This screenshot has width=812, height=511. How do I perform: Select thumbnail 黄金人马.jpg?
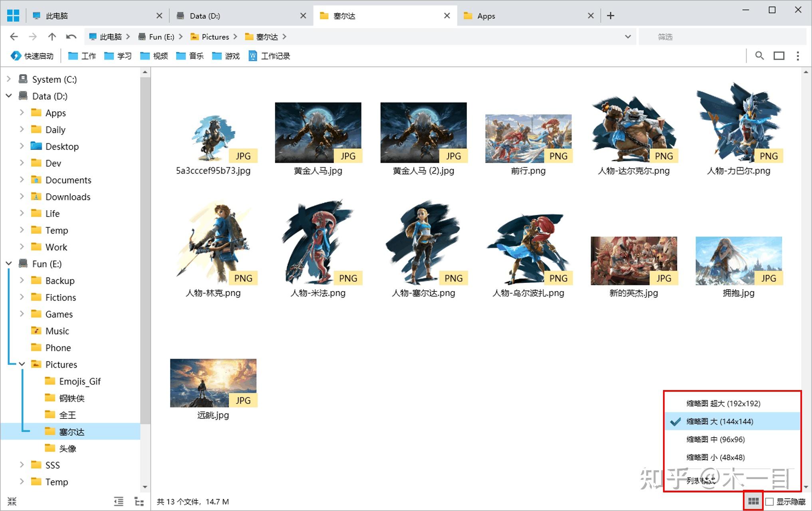click(318, 133)
